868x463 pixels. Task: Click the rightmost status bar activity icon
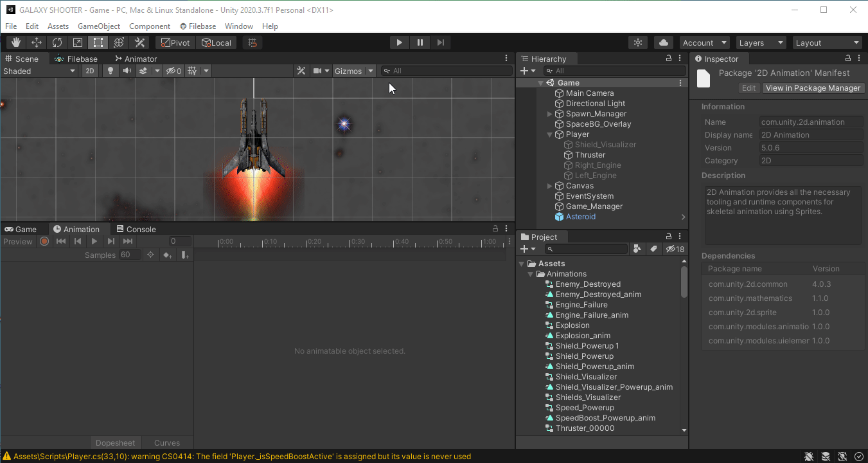click(x=858, y=457)
